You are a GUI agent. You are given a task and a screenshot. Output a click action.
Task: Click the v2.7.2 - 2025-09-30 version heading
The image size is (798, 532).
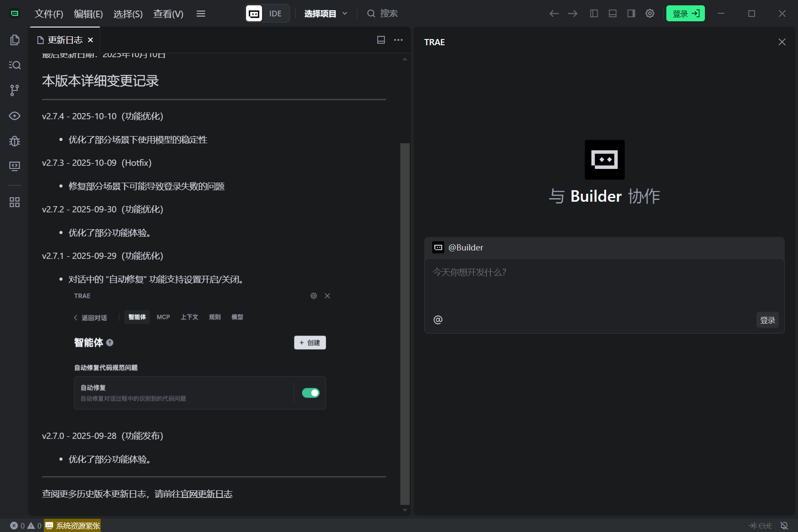tap(102, 209)
